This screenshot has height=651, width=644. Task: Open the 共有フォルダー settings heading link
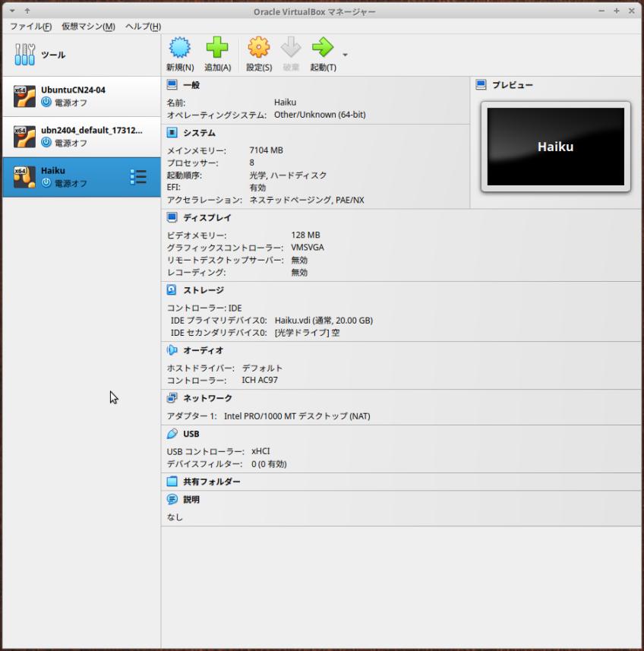tap(212, 482)
